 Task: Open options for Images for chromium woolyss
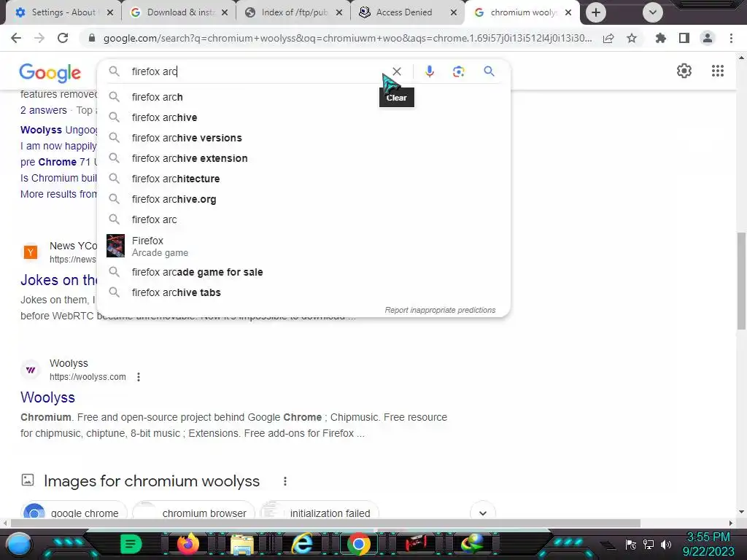(x=285, y=481)
